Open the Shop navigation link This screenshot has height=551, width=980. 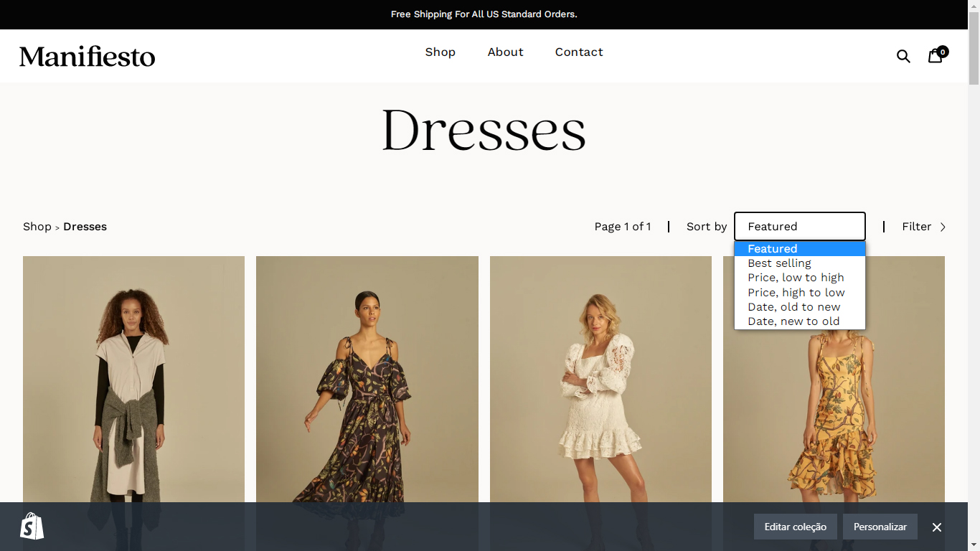pos(440,52)
